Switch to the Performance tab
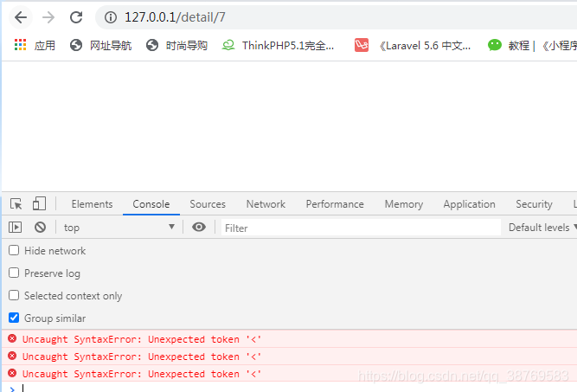577x392 pixels. tap(335, 204)
